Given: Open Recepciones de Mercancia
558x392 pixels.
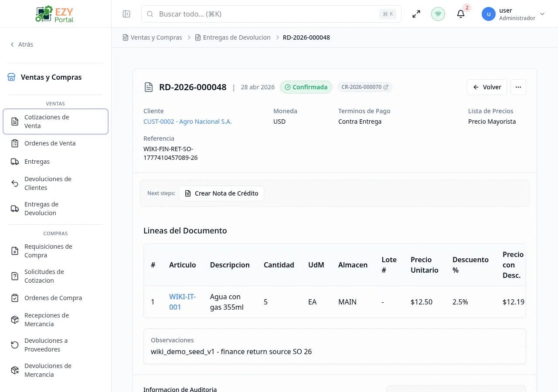Looking at the screenshot, I should coord(55,320).
